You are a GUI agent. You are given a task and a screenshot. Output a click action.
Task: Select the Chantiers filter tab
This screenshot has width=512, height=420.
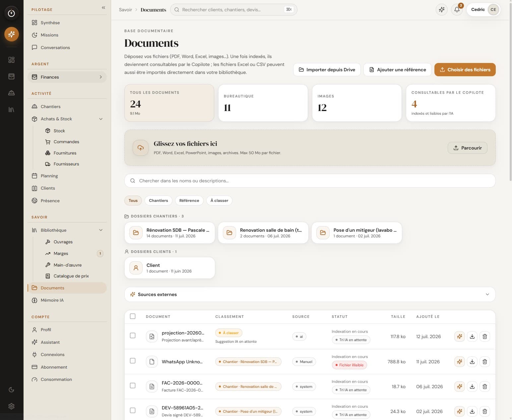(x=159, y=201)
